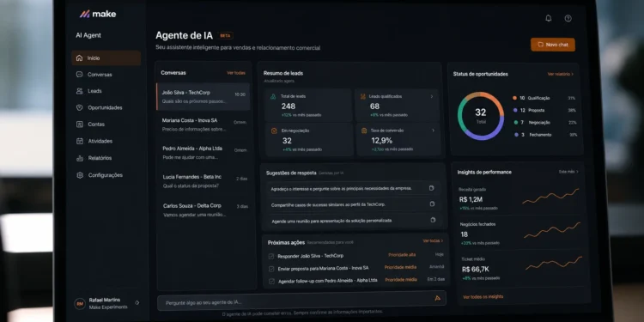
Task: Open Carlos Souza - Delta Corp conversation
Action: (x=205, y=210)
